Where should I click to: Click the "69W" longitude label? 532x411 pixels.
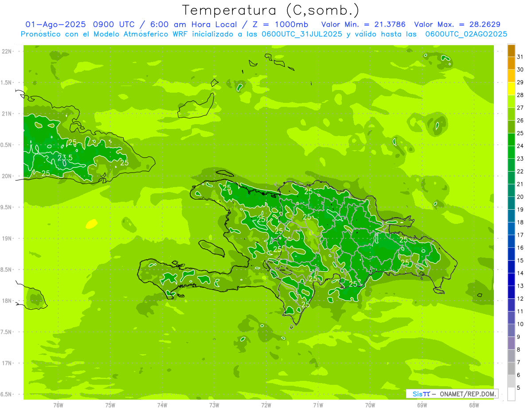[x=422, y=405]
